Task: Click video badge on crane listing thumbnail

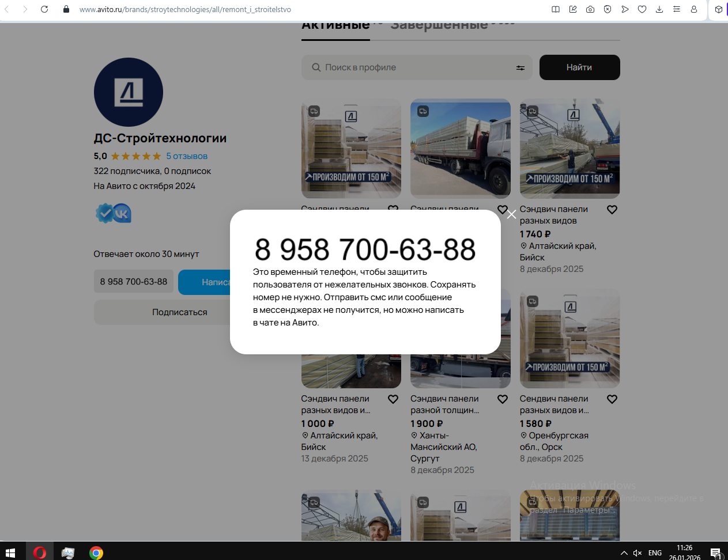Action: (x=533, y=111)
